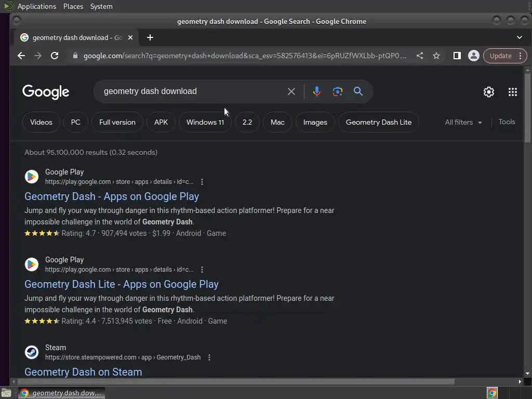Click the Steam store URL breadcrumb
Image resolution: width=532 pixels, height=399 pixels.
123,357
